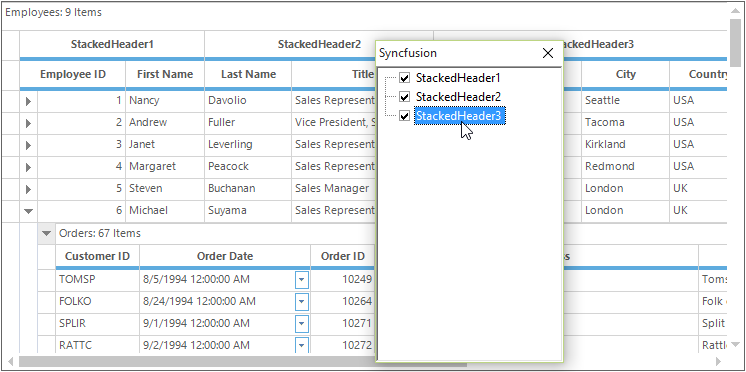This screenshot has height=372, width=746.
Task: Click the horizontal scrollbar thumb
Action: point(243,361)
